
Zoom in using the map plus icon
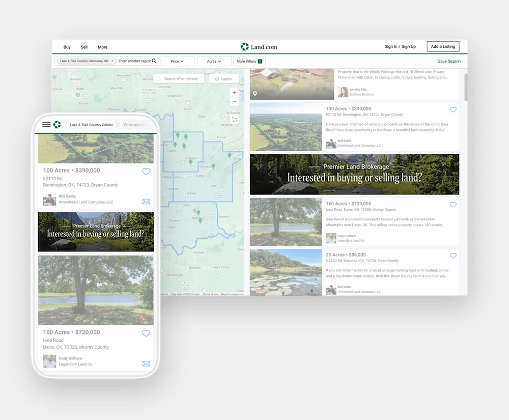pos(234,92)
